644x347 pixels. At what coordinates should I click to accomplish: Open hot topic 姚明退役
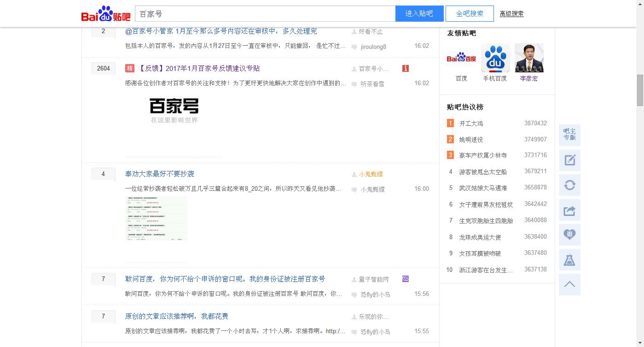[471, 140]
